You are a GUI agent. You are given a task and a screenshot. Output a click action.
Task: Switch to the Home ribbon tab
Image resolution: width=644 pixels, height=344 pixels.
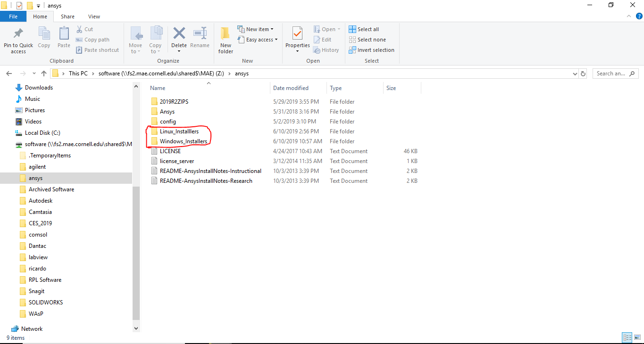click(40, 16)
